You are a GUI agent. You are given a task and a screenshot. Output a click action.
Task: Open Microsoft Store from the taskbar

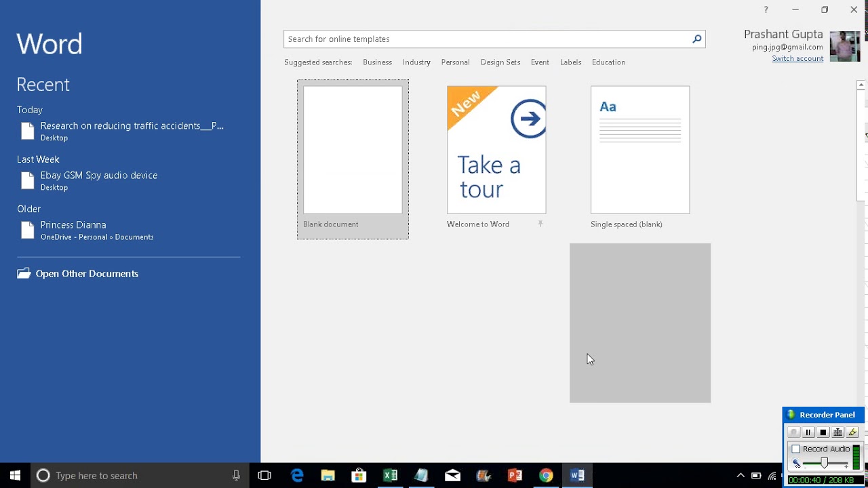pyautogui.click(x=359, y=475)
